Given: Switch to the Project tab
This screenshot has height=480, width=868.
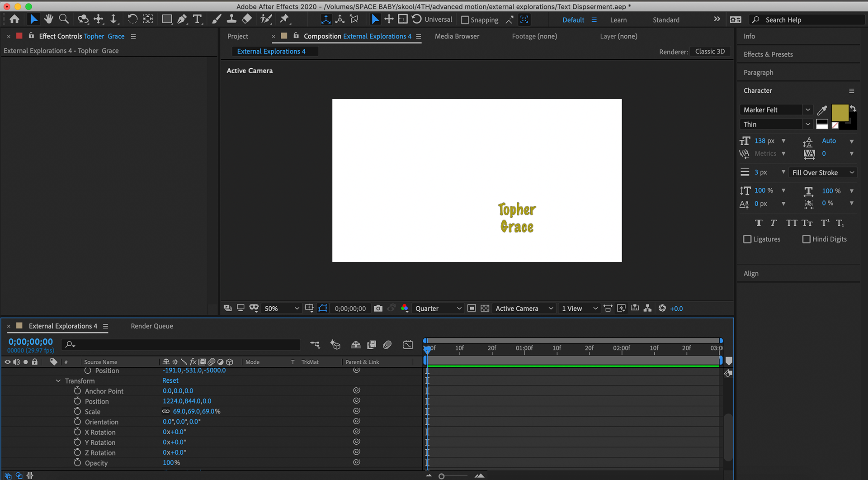Looking at the screenshot, I should (238, 36).
